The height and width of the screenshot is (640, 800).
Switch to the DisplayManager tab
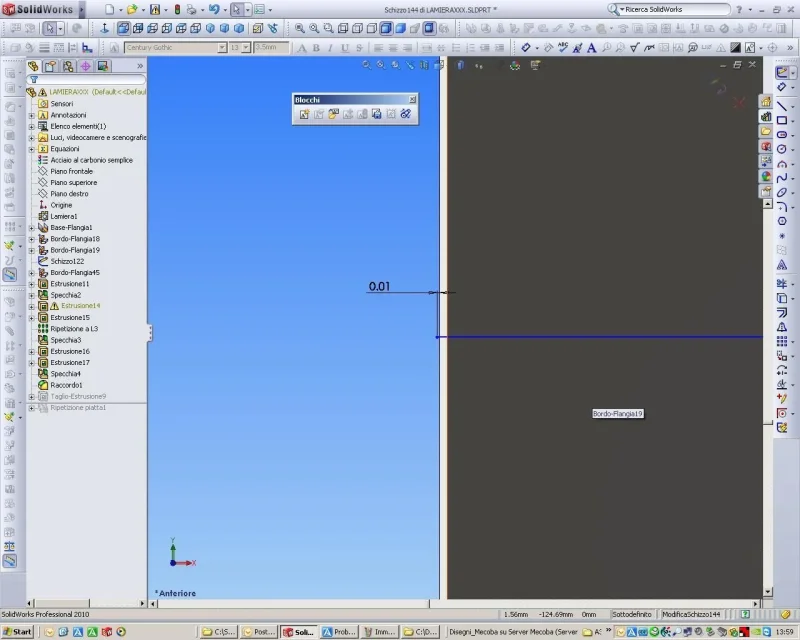click(103, 66)
